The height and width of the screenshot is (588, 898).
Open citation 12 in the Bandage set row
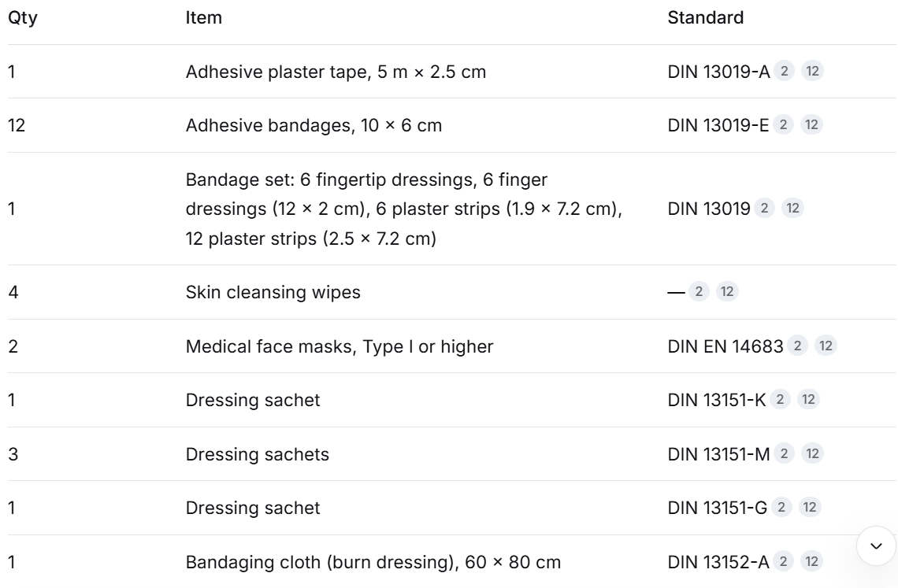[792, 208]
